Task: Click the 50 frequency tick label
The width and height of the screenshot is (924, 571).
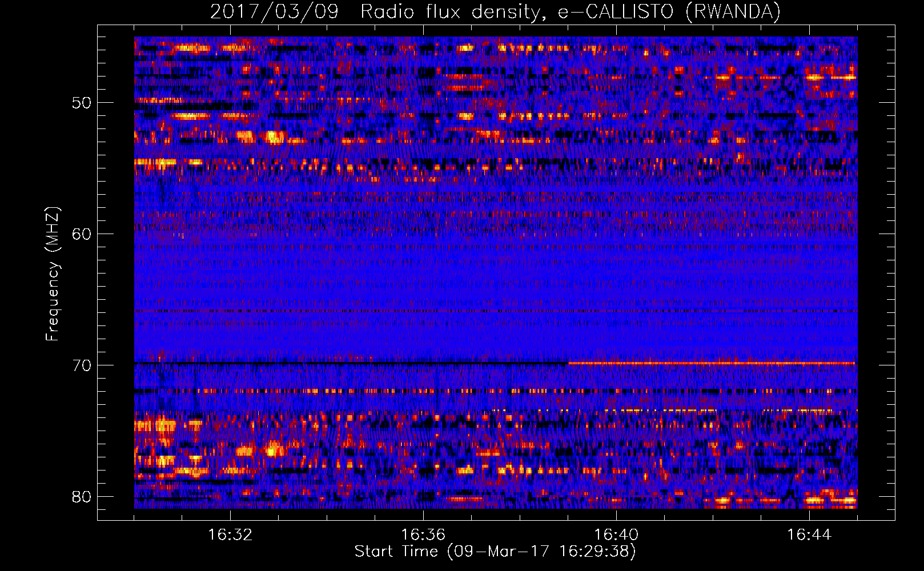Action: tap(82, 103)
